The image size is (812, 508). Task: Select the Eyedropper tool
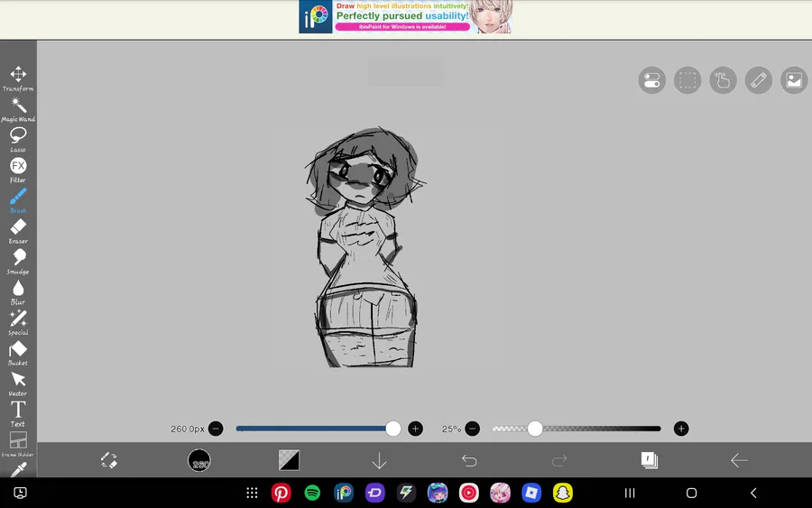[x=18, y=470]
